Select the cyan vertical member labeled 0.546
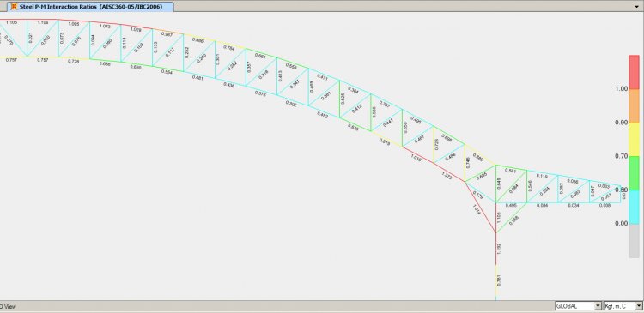Screen dimensions: 644x313 (x=527, y=186)
